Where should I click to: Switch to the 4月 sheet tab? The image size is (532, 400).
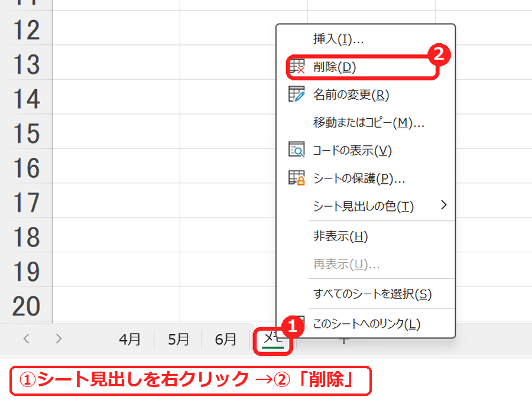pyautogui.click(x=129, y=339)
